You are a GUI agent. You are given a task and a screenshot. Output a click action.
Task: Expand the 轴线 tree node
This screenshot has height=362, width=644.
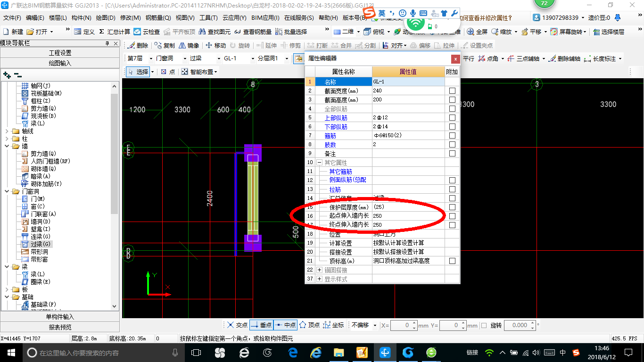pyautogui.click(x=7, y=131)
